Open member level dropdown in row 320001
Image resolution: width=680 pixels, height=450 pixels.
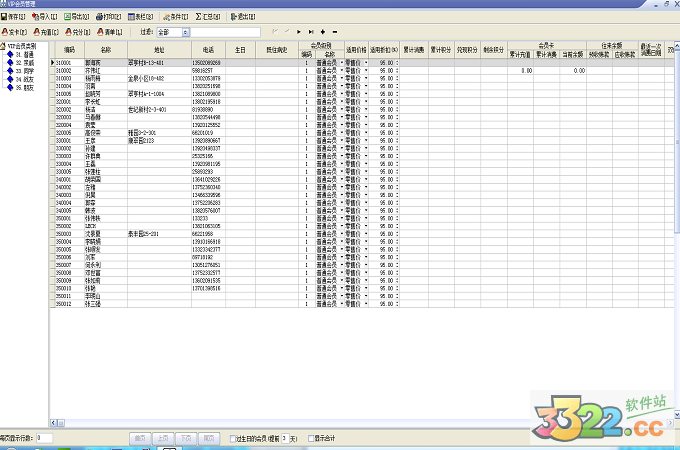coord(341,102)
